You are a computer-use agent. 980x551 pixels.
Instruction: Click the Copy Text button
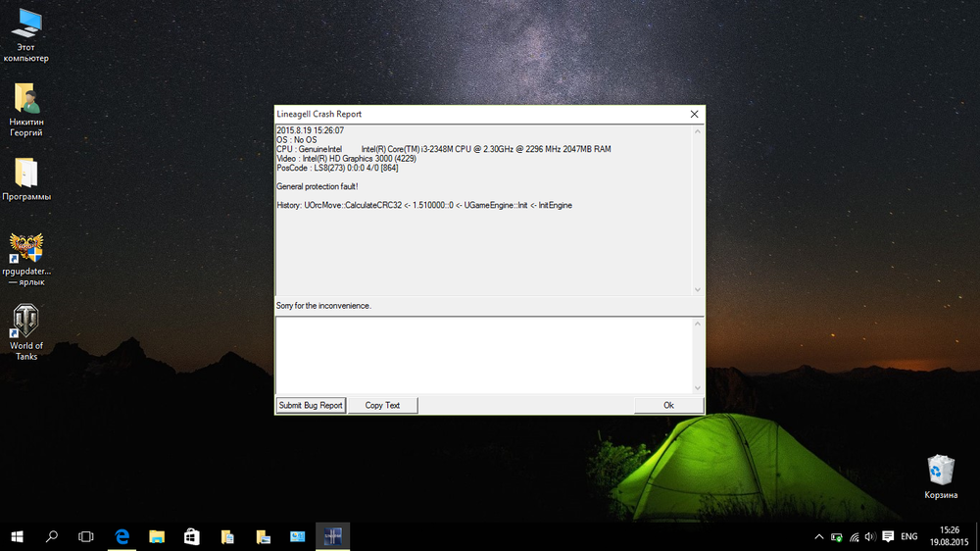coord(382,405)
